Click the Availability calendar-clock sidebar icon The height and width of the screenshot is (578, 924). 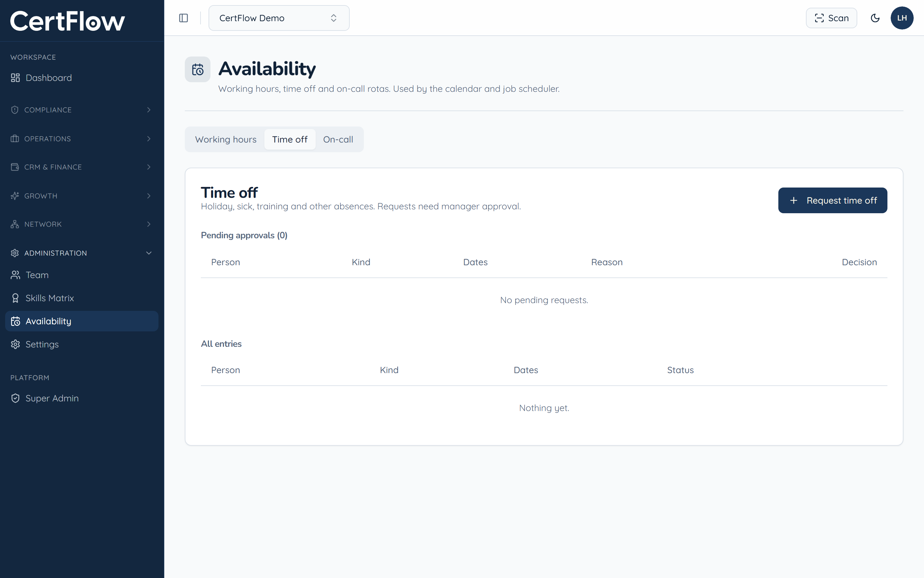(15, 321)
